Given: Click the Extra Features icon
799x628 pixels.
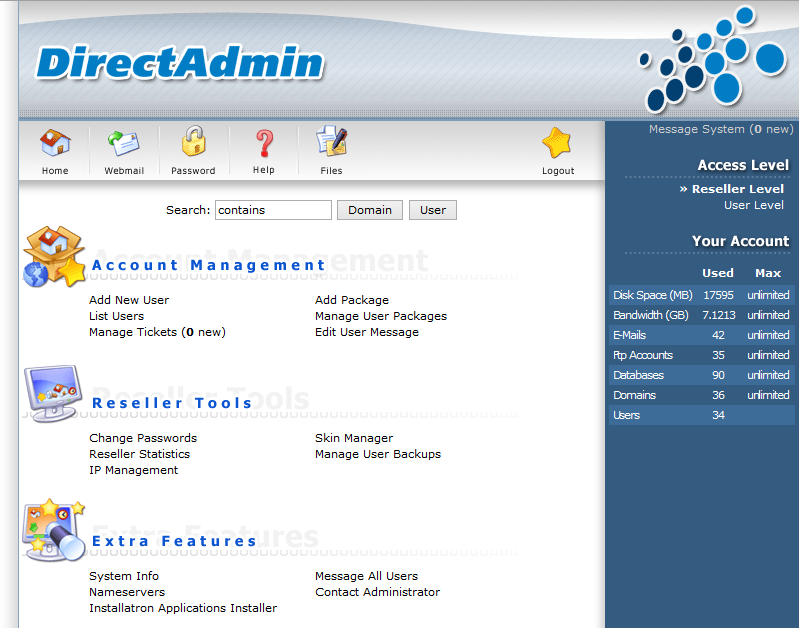Looking at the screenshot, I should [54, 530].
